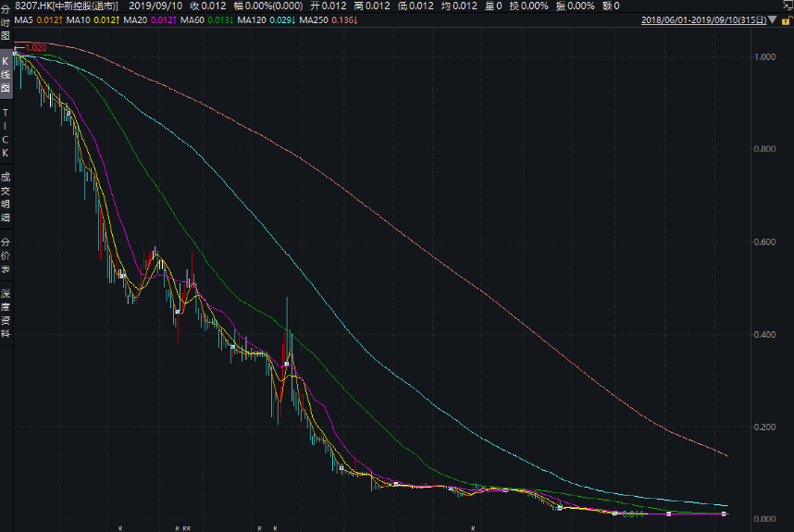The image size is (794, 532).
Task: Click the green 0.011 low marker
Action: coord(632,514)
